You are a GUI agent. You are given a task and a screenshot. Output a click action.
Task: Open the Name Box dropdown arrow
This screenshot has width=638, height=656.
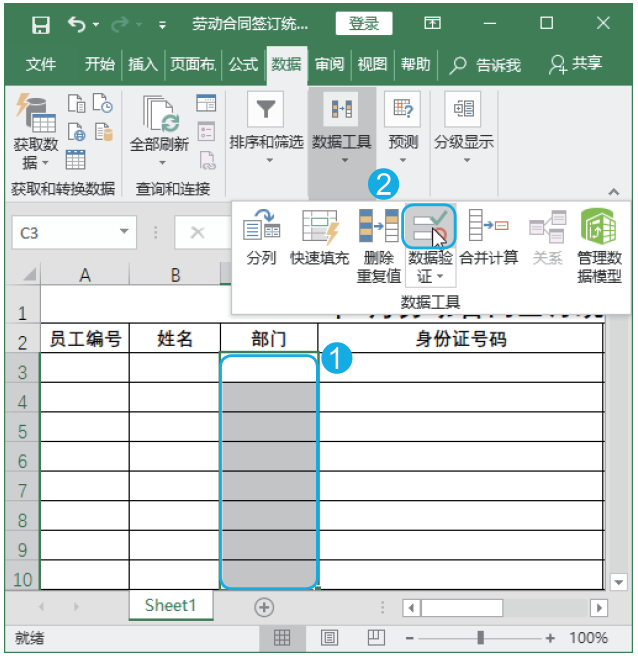coord(124,231)
